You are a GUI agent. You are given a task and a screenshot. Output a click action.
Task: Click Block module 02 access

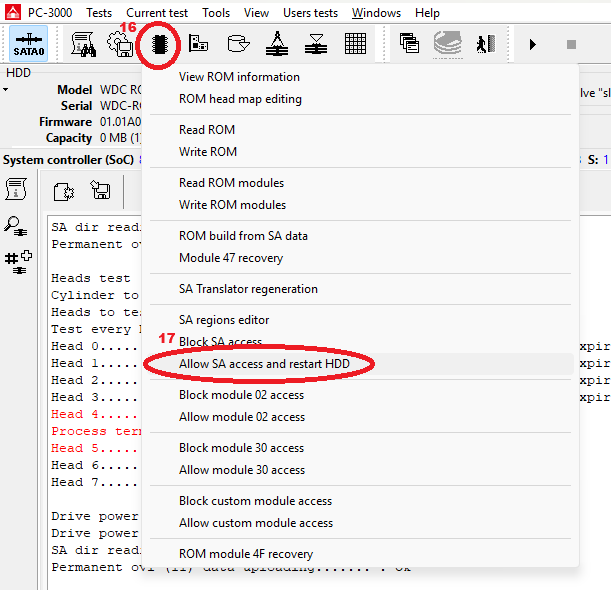pyautogui.click(x=241, y=395)
